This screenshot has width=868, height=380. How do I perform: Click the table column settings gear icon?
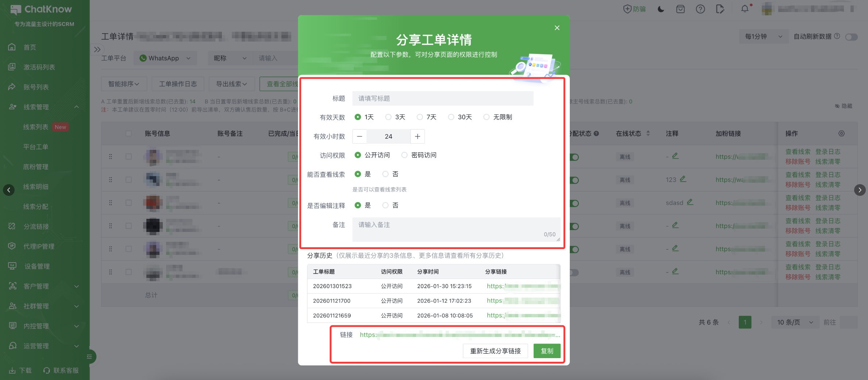tap(841, 133)
